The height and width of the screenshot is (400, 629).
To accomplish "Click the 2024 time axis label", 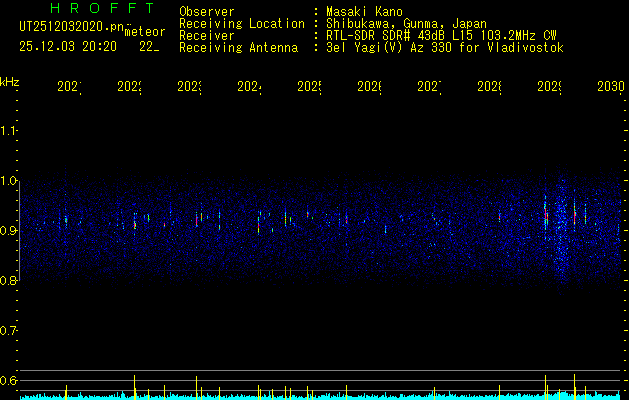I will (250, 86).
